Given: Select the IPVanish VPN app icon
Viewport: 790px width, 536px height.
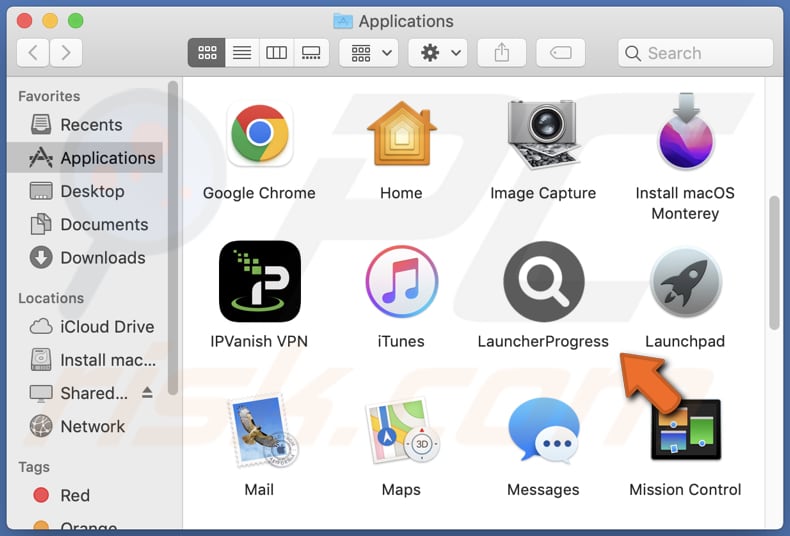Looking at the screenshot, I should pos(259,281).
